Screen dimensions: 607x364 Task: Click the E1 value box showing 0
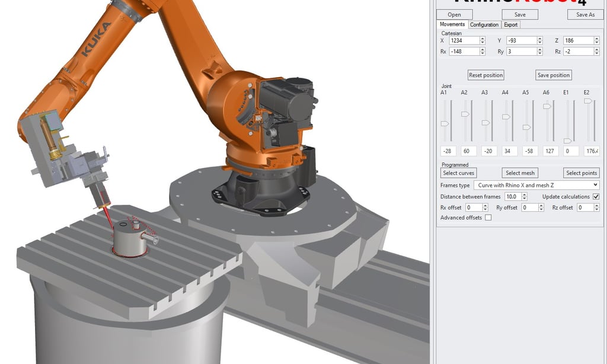pos(571,151)
